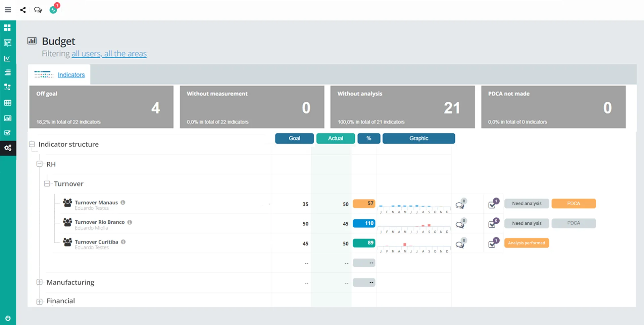Image resolution: width=644 pixels, height=325 pixels.
Task: Click the Goal column header button
Action: pos(294,138)
